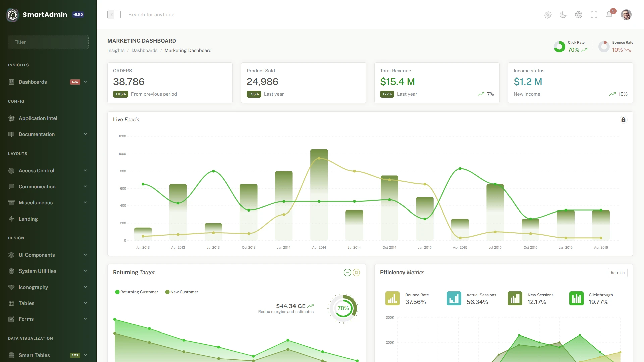Click the sidebar Filter input field
The width and height of the screenshot is (644, 362).
pyautogui.click(x=48, y=42)
